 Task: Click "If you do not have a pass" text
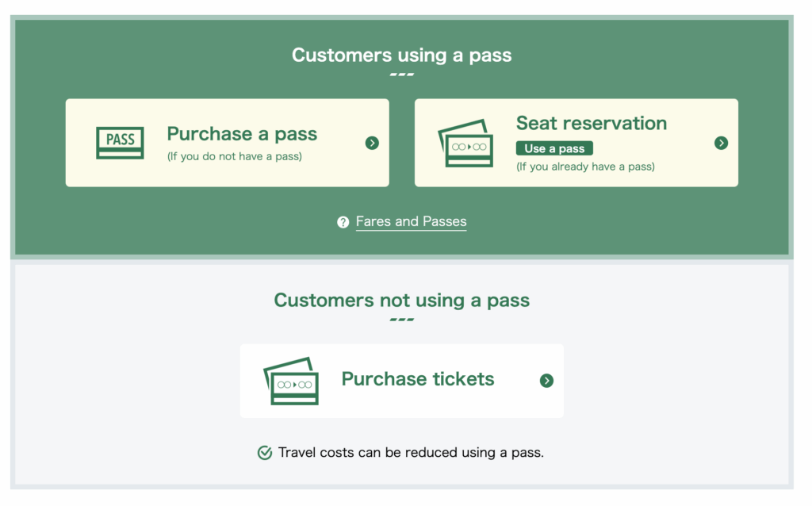pyautogui.click(x=234, y=156)
